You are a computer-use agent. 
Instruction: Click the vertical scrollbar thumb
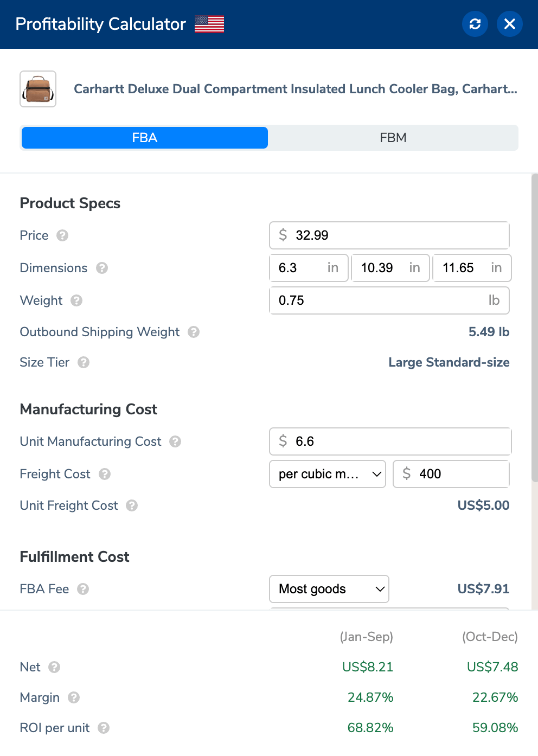point(534,328)
